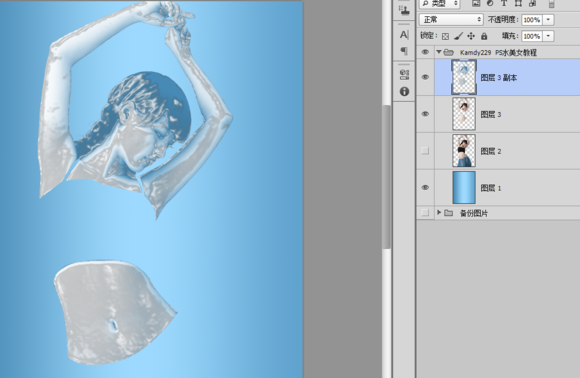Filter layers by pixel layer icon
The height and width of the screenshot is (378, 580).
[476, 3]
